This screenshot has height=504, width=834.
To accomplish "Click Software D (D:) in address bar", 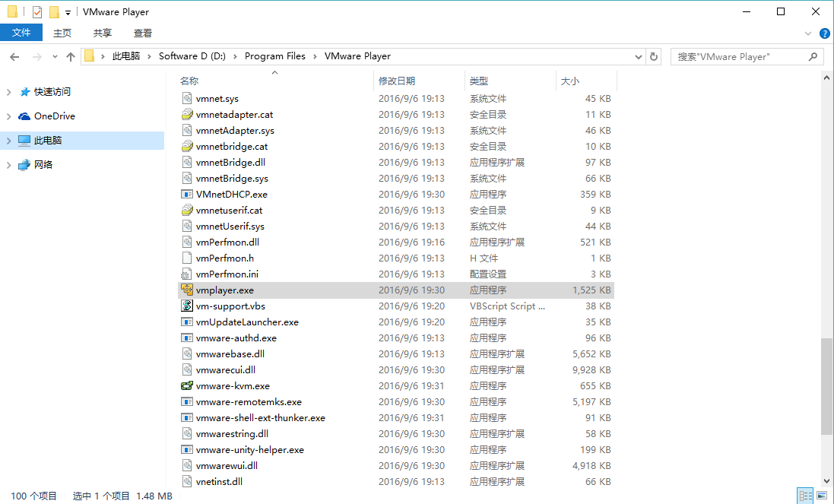I will click(192, 55).
